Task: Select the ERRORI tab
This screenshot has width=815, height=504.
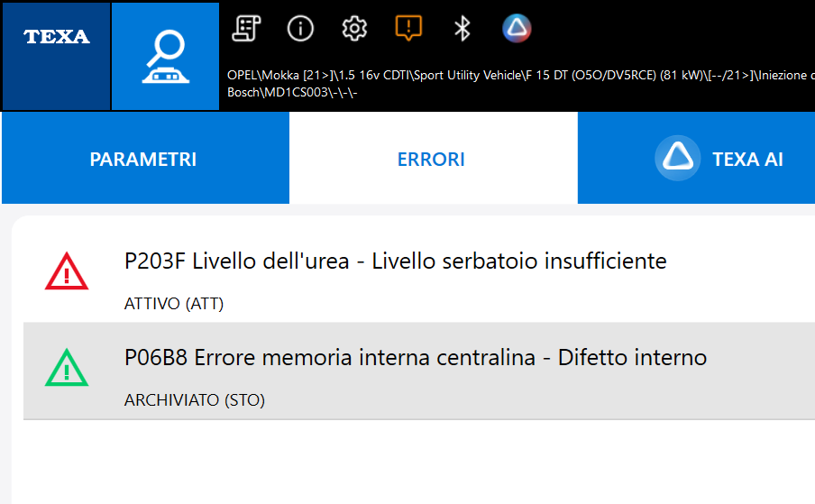Action: coord(432,160)
